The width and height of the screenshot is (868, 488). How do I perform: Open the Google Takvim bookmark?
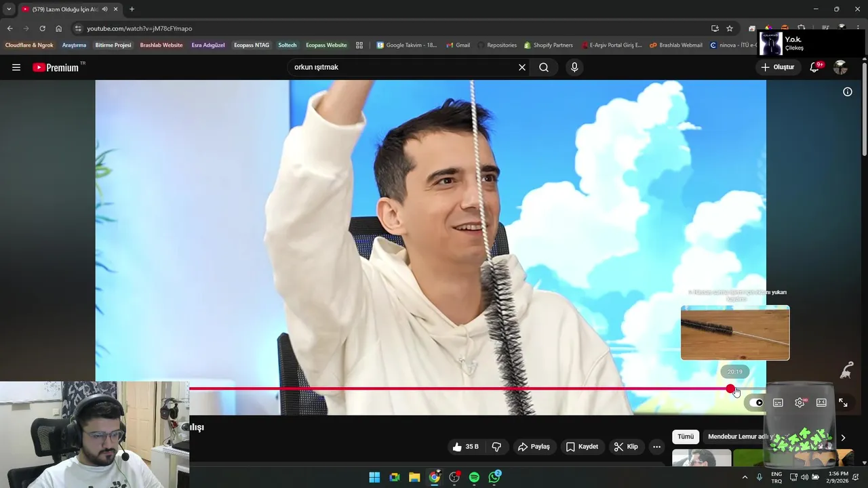click(407, 45)
